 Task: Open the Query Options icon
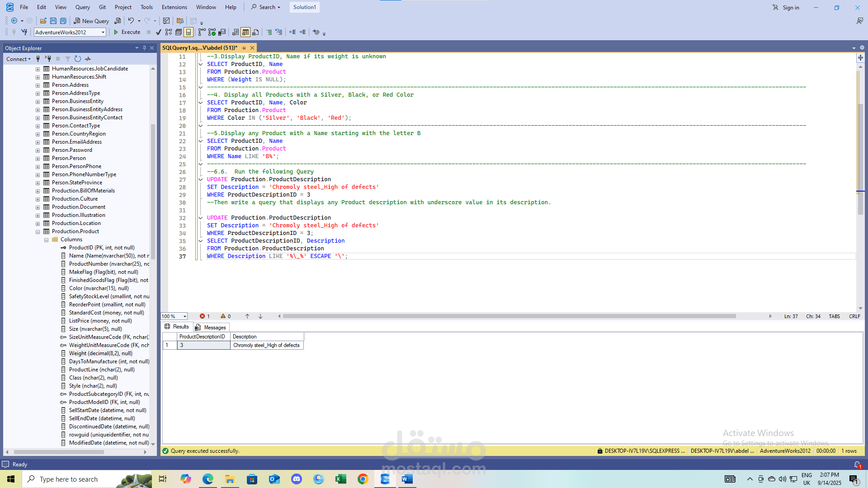[x=179, y=32]
